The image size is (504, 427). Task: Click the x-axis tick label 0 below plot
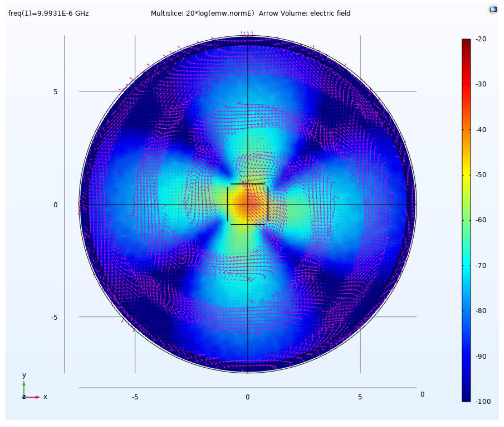pos(247,397)
